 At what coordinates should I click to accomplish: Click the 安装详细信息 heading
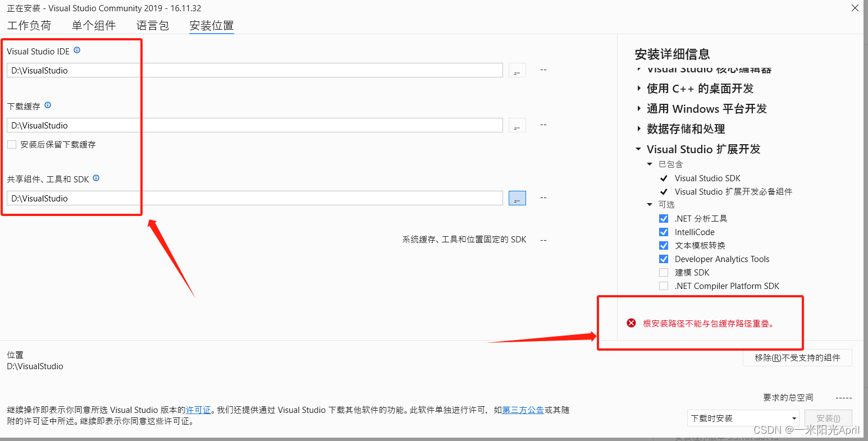pos(672,54)
